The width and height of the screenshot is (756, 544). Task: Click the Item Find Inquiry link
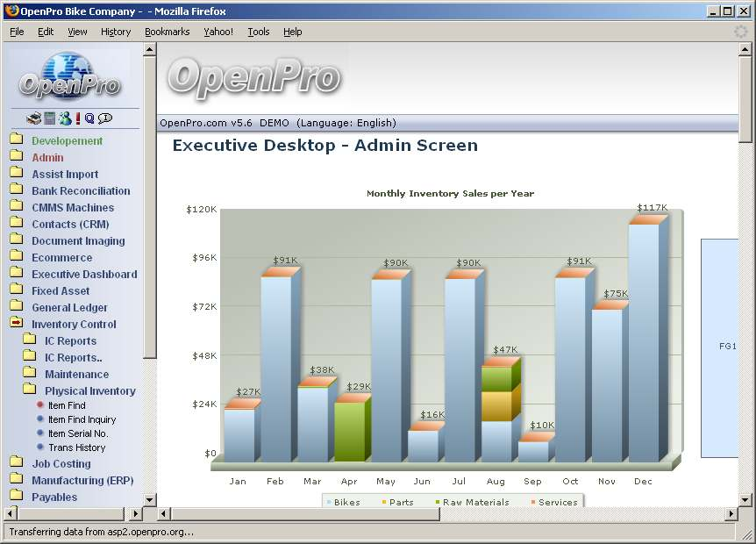tap(82, 419)
